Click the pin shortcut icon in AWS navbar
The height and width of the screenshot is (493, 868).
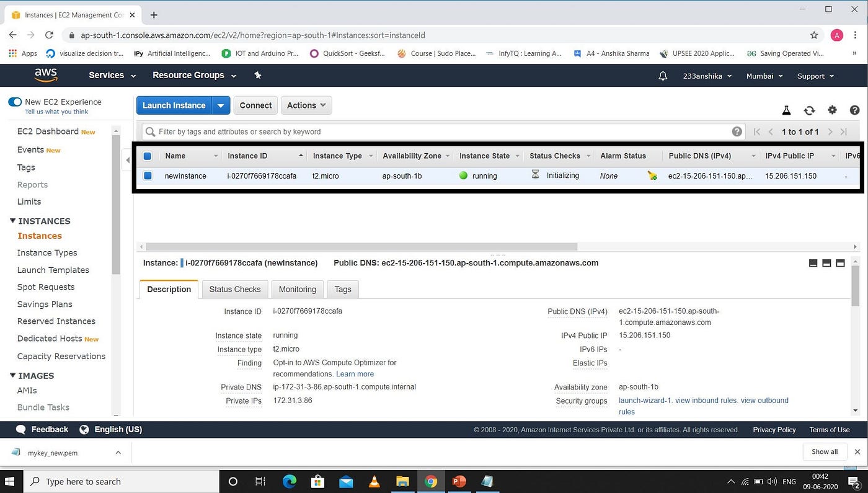click(x=258, y=75)
